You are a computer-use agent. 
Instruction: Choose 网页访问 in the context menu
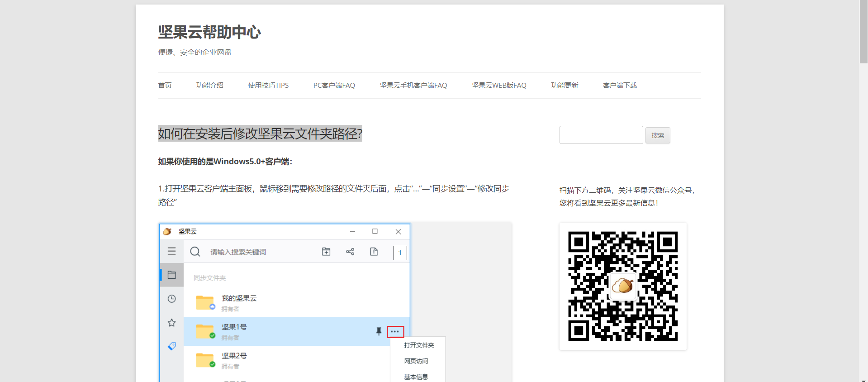pyautogui.click(x=416, y=361)
